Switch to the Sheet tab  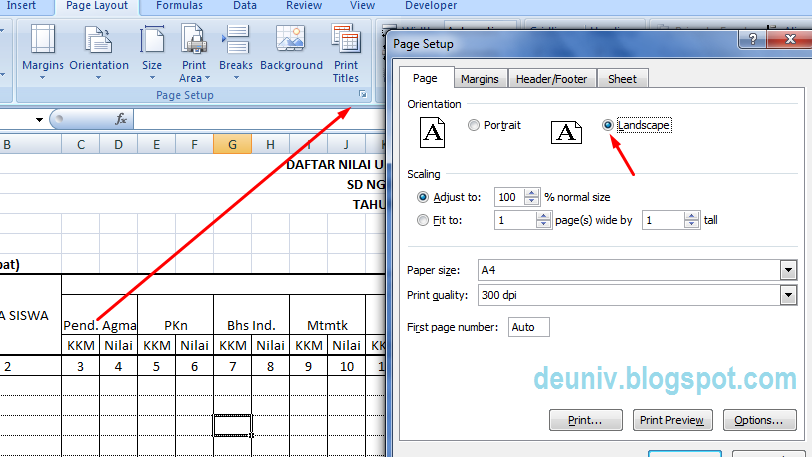(622, 79)
